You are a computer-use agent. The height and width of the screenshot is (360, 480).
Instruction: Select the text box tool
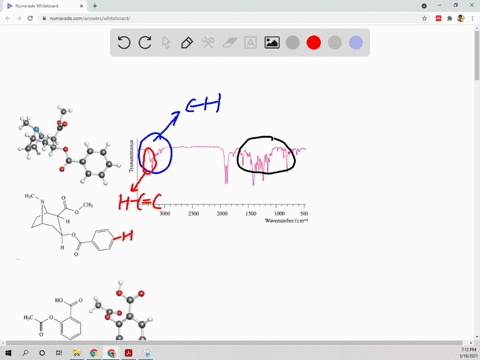click(x=250, y=43)
